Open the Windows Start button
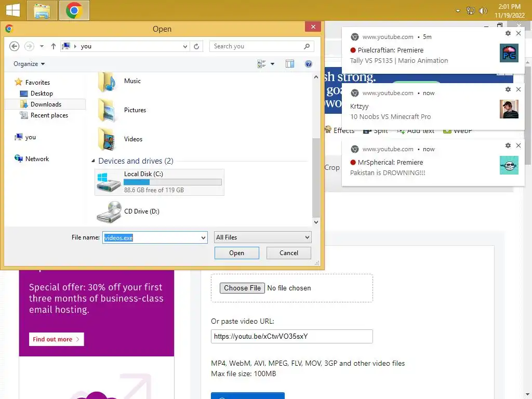 [x=13, y=10]
